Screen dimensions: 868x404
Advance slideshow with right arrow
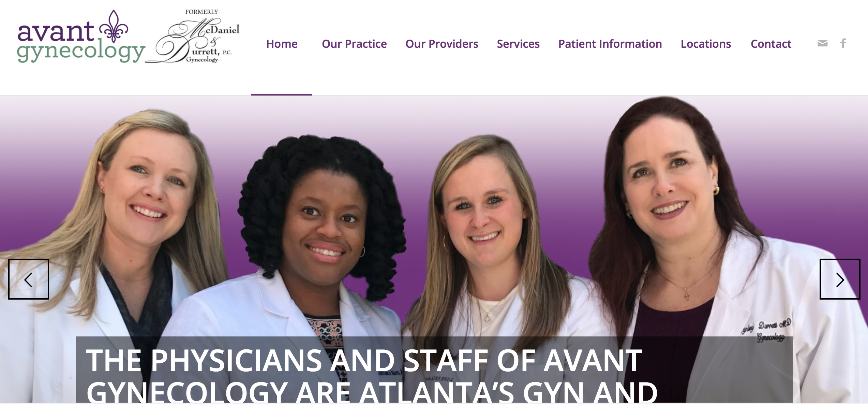(x=840, y=279)
